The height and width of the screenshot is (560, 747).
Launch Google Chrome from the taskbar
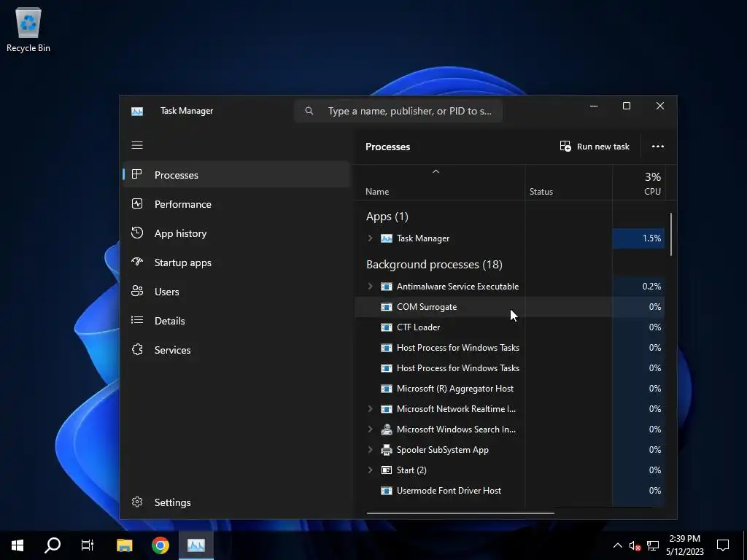tap(160, 545)
